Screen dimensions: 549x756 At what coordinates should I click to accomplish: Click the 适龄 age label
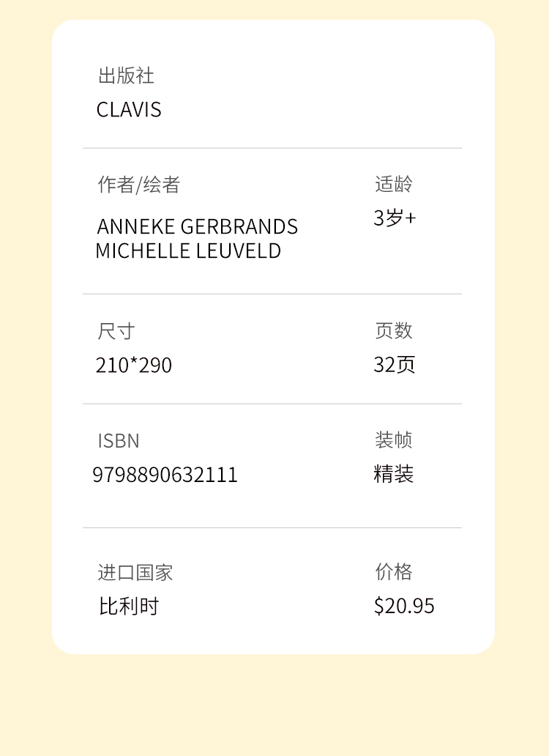(394, 184)
